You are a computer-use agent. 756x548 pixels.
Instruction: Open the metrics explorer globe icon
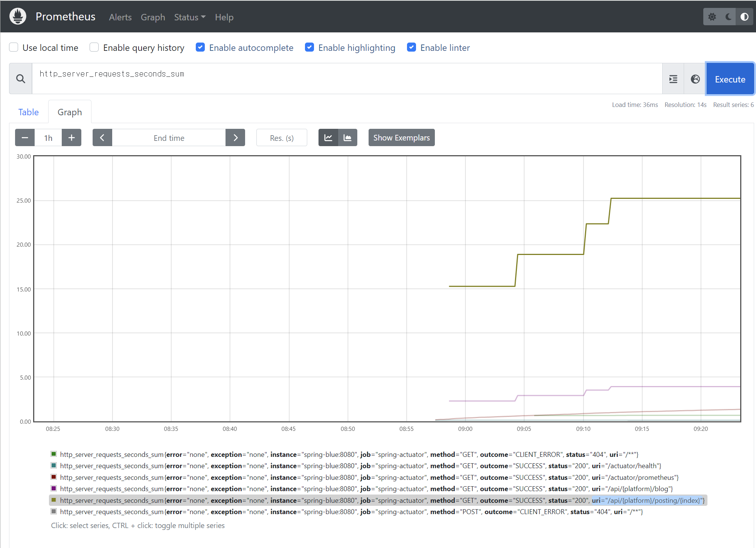695,79
